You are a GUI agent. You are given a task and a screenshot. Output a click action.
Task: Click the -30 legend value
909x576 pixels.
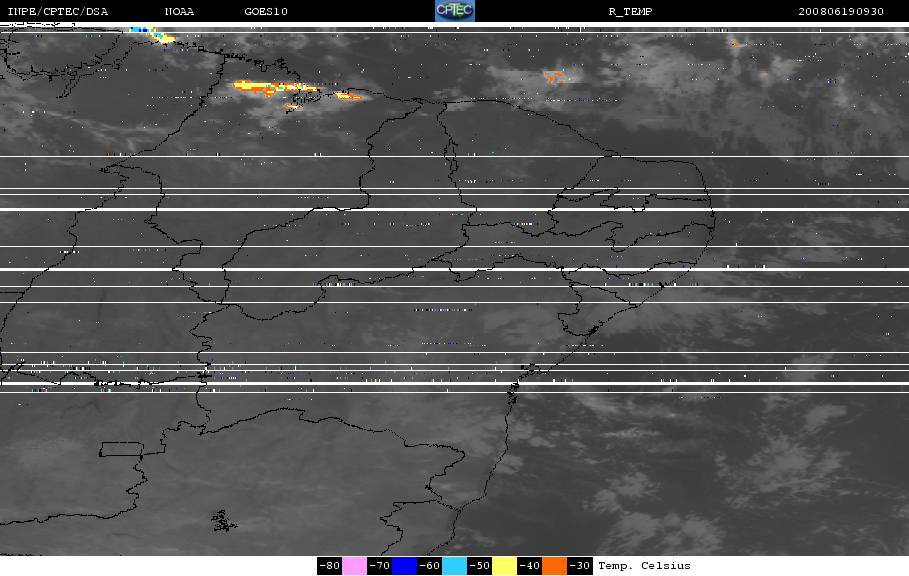(x=579, y=566)
